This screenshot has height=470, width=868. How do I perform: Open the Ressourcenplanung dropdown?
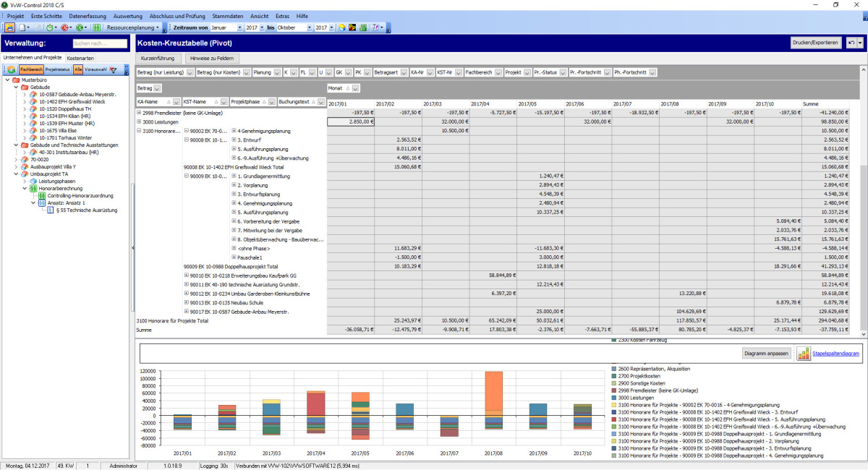click(x=132, y=27)
